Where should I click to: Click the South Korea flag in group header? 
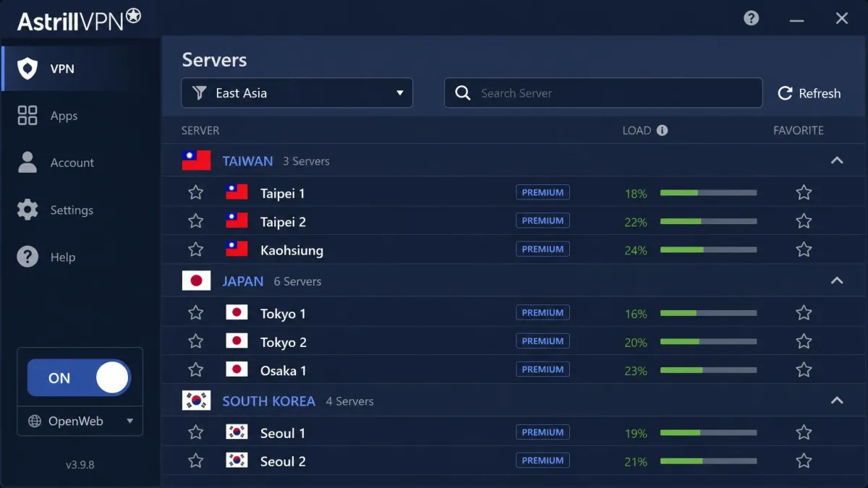coord(196,401)
